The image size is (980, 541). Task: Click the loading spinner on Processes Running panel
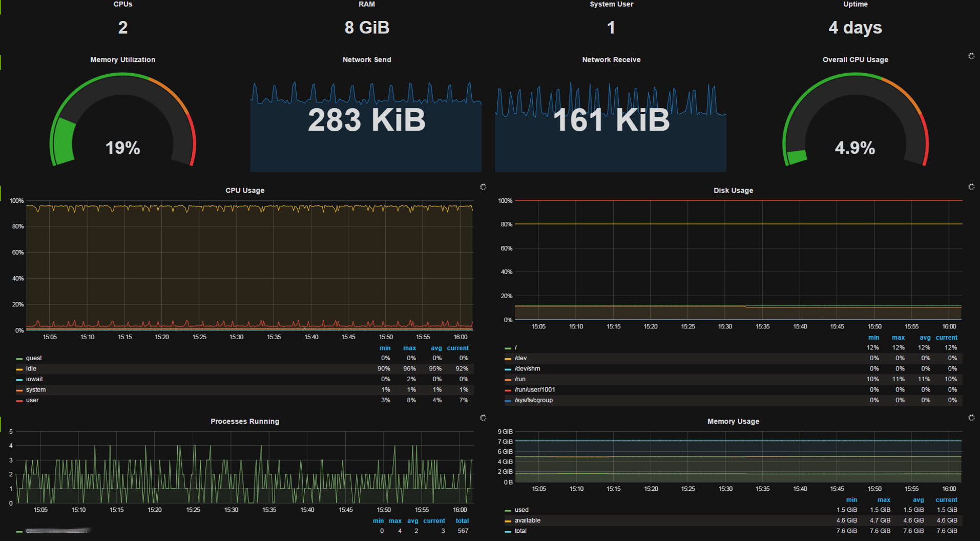(483, 418)
